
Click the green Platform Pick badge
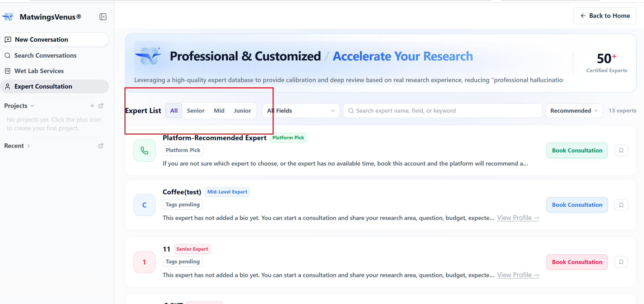[x=288, y=138]
